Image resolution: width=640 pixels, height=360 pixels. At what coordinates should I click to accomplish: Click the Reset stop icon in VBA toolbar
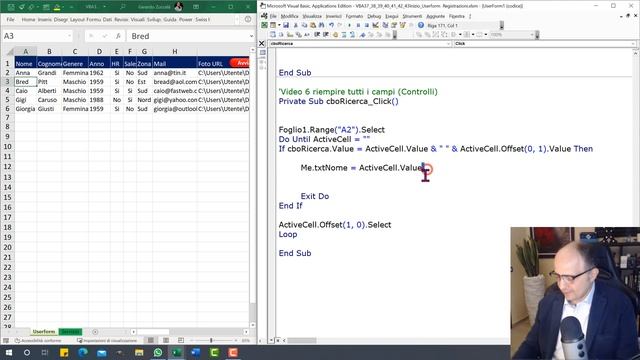(367, 25)
